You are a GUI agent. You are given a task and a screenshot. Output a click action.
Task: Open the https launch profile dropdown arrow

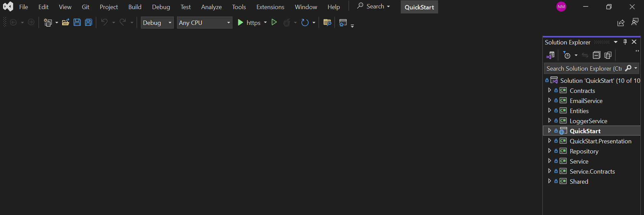[266, 23]
